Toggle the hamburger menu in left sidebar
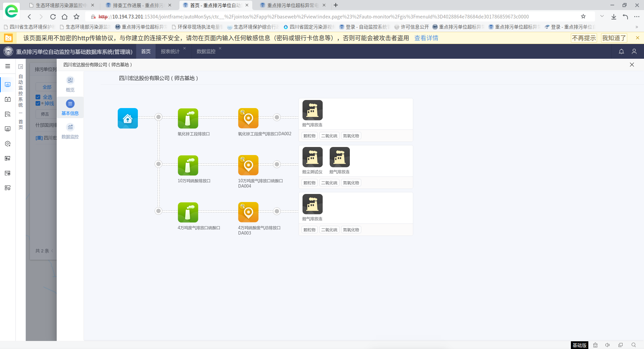Screen dimensions: 644x349 [x=8, y=66]
